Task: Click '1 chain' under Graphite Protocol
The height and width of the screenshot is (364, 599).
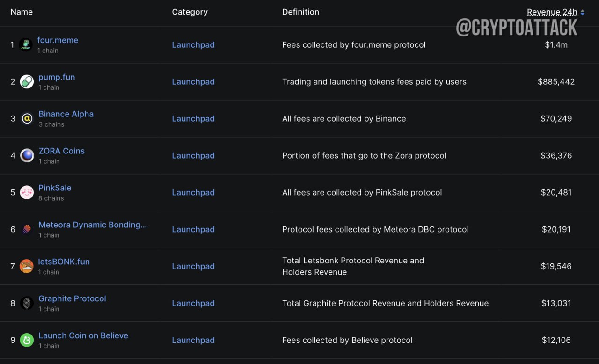Action: [49, 309]
